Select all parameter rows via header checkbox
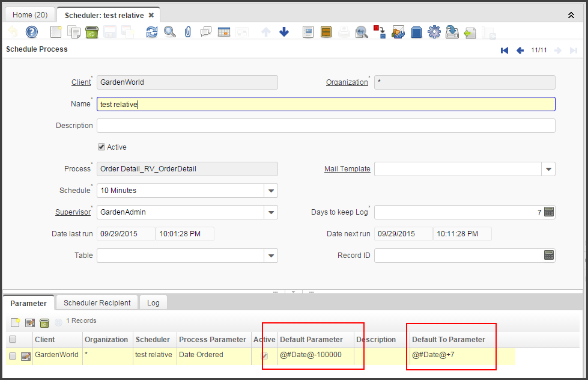The image size is (588, 380). (12, 339)
